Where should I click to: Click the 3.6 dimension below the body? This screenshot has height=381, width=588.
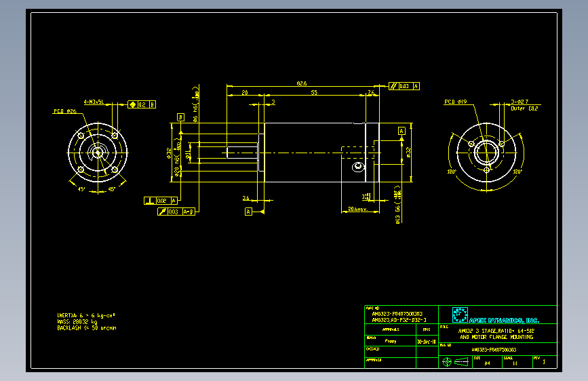click(x=246, y=198)
